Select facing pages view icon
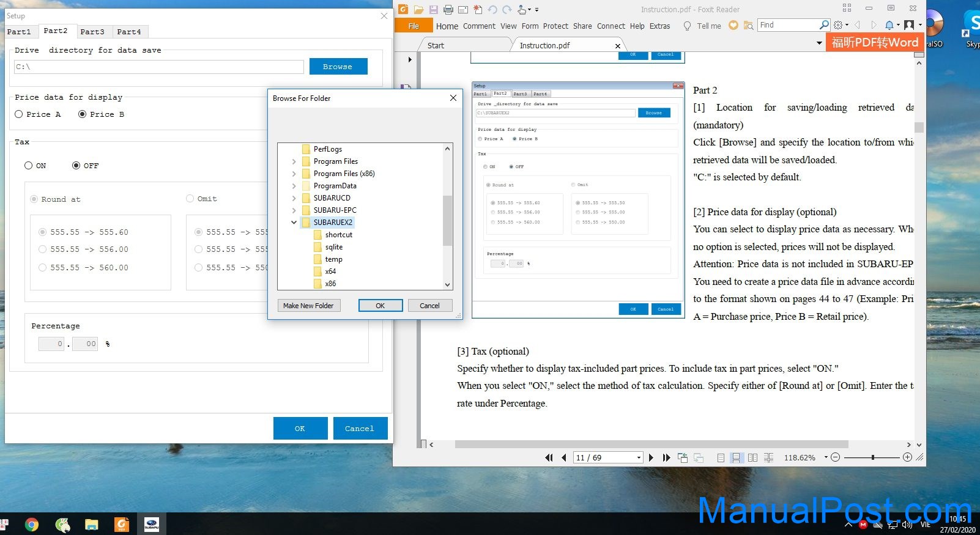Screen dimensions: 980x535 tap(752, 457)
